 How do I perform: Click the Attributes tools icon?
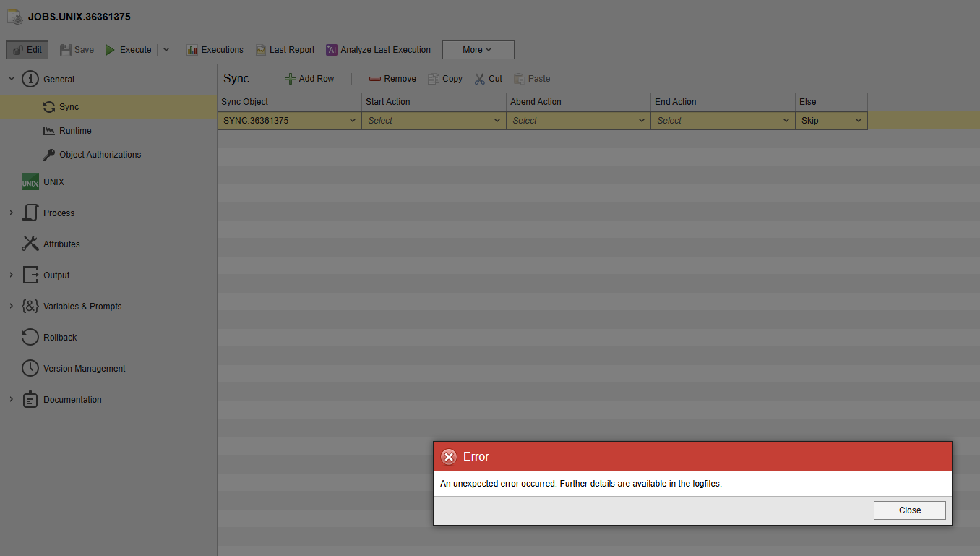tap(30, 244)
